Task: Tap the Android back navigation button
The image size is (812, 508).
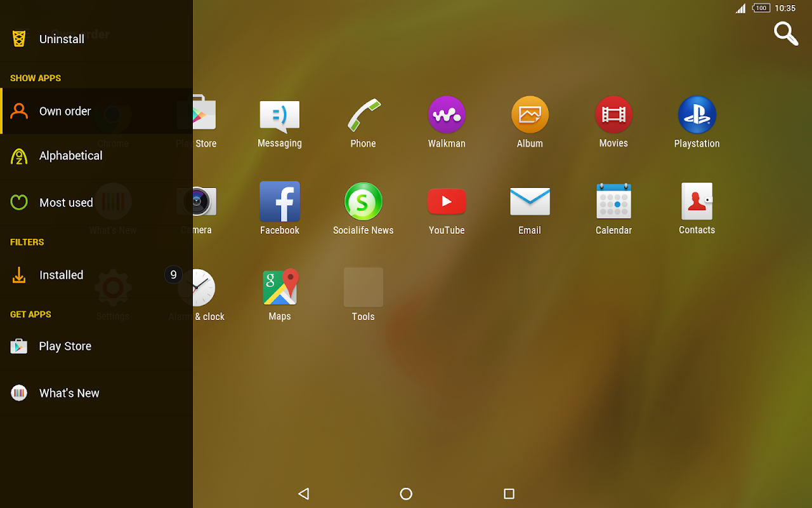Action: pyautogui.click(x=304, y=493)
